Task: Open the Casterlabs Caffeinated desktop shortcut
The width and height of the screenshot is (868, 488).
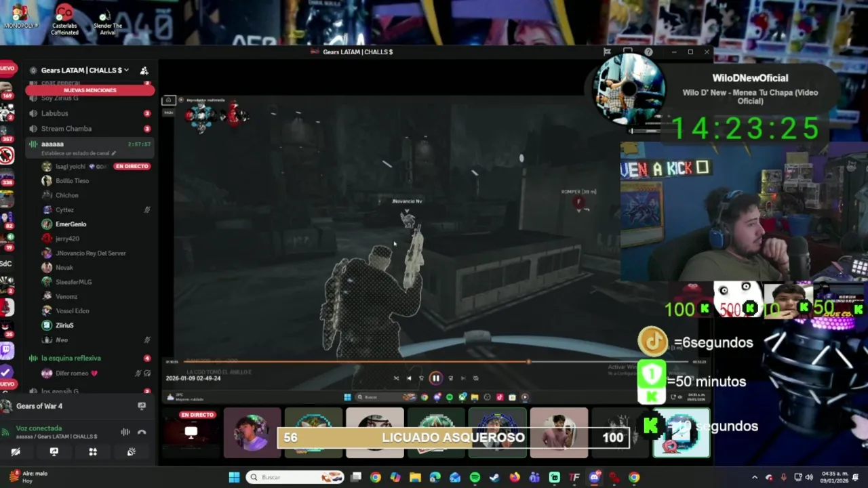Action: [64, 19]
